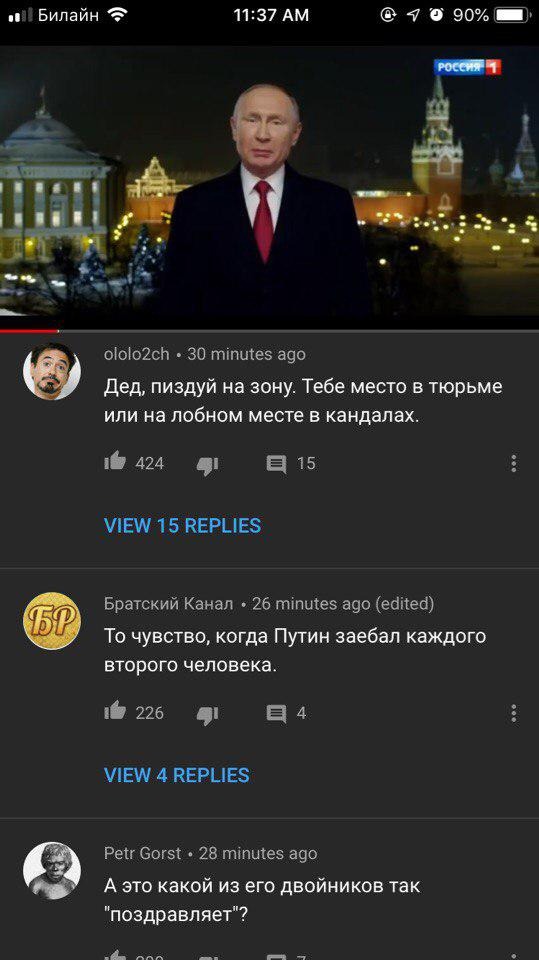This screenshot has width=539, height=960.
Task: Open three-dot menu for Братский Канал comment
Action: point(513,713)
